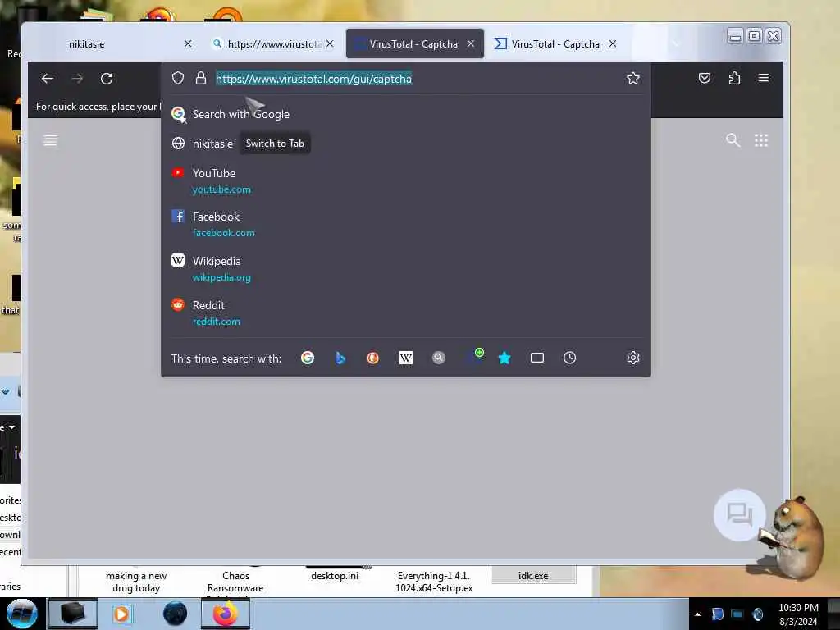This screenshot has height=630, width=840.
Task: Close the nikitasie tab
Action: [x=188, y=44]
